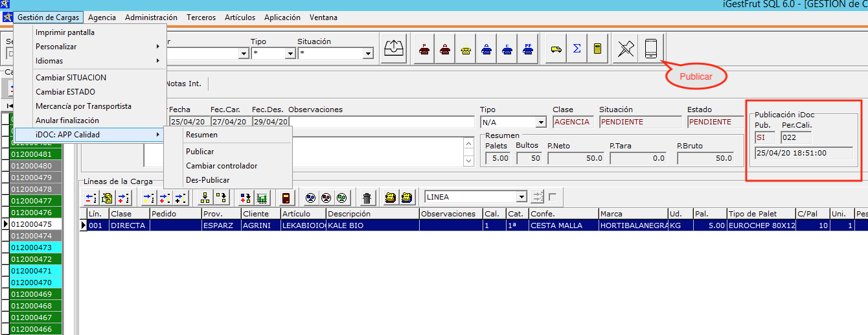
Task: Toggle the checkbox next to LINEA dropdown
Action: click(x=553, y=197)
